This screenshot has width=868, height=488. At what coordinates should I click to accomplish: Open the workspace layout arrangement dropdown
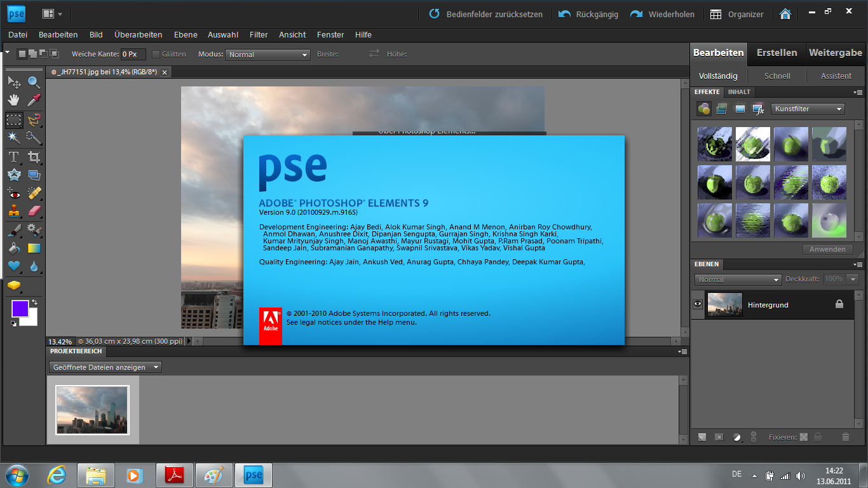(x=52, y=14)
